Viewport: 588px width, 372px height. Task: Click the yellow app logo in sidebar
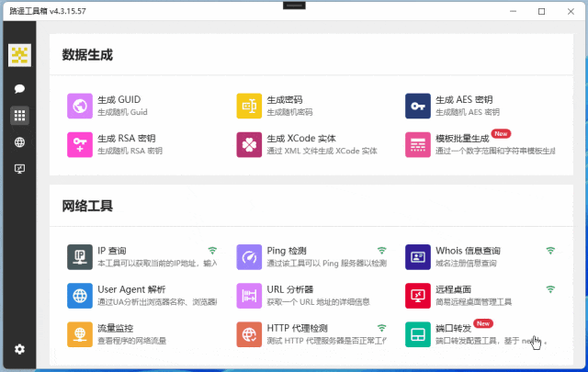point(19,55)
